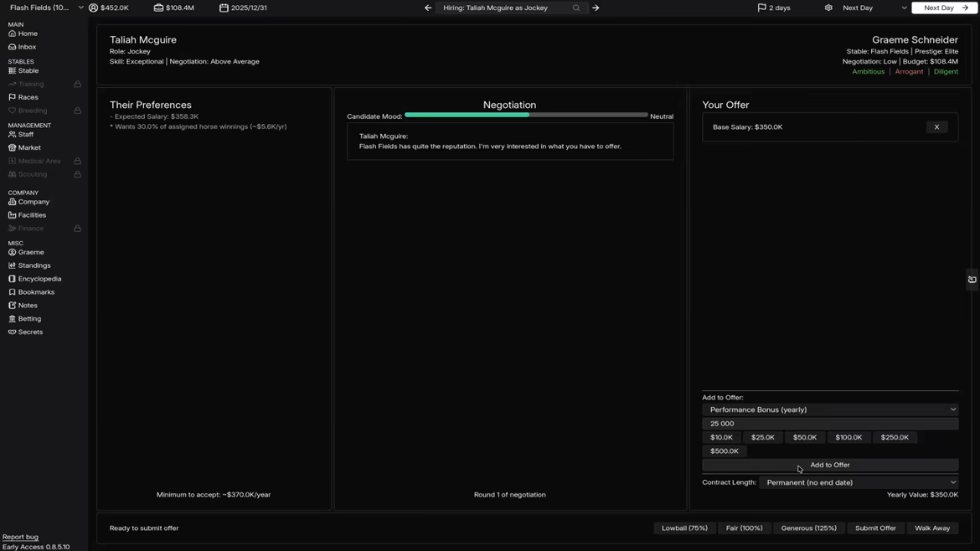Open Encyclopedia from the sidebar
Viewport: 980px width, 551px height.
click(x=39, y=279)
